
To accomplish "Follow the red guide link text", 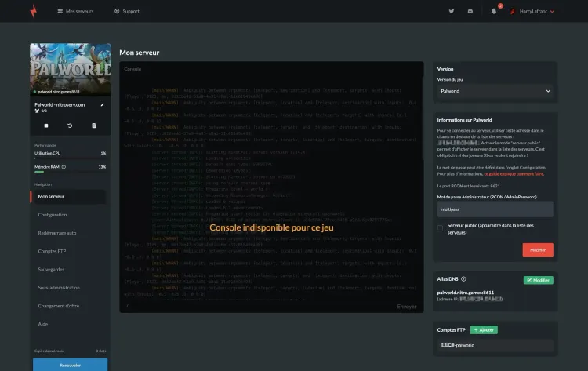I will pos(514,174).
